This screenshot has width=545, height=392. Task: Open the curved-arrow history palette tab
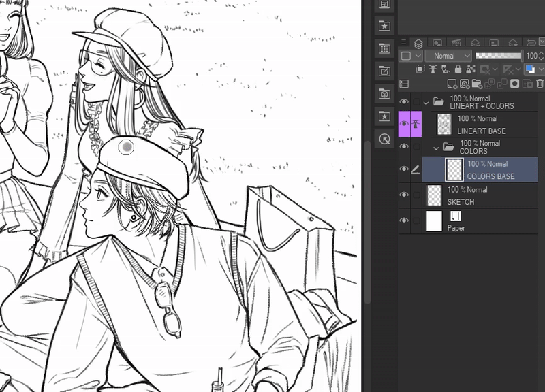(x=531, y=44)
